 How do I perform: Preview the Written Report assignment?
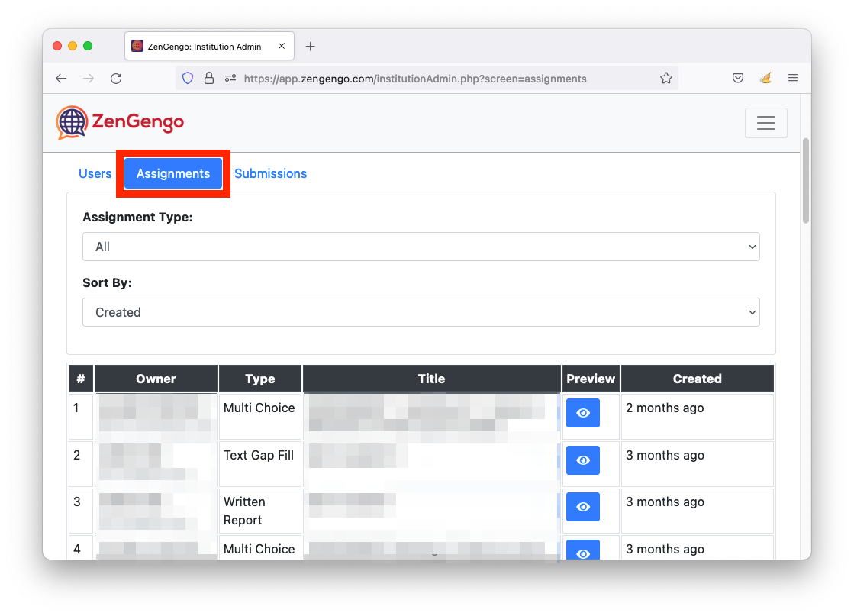(583, 507)
